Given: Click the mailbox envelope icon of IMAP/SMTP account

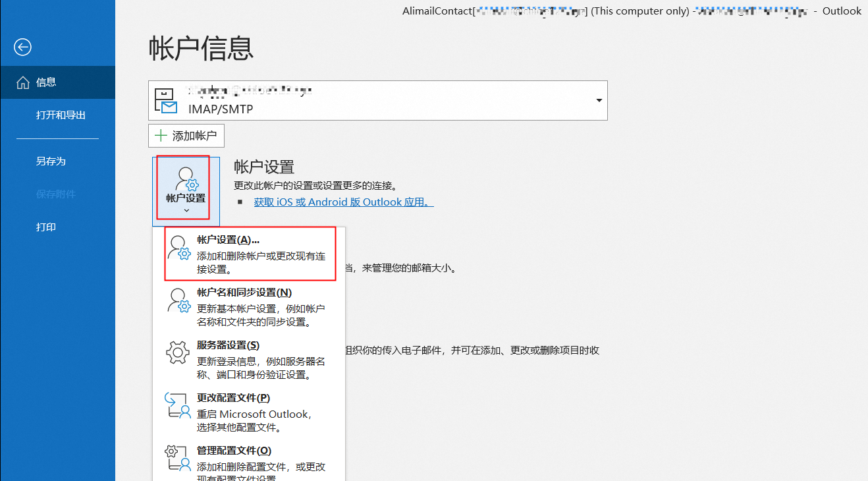Looking at the screenshot, I should pos(166,101).
